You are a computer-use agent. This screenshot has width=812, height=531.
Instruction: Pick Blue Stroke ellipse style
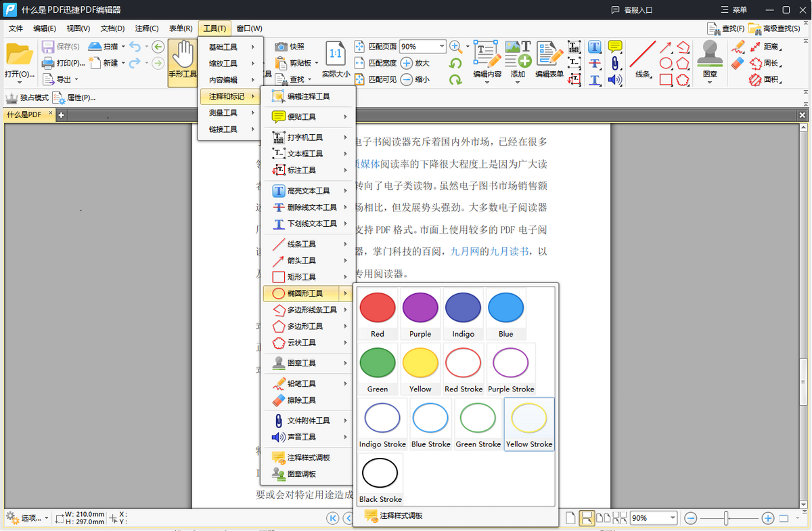tap(431, 424)
